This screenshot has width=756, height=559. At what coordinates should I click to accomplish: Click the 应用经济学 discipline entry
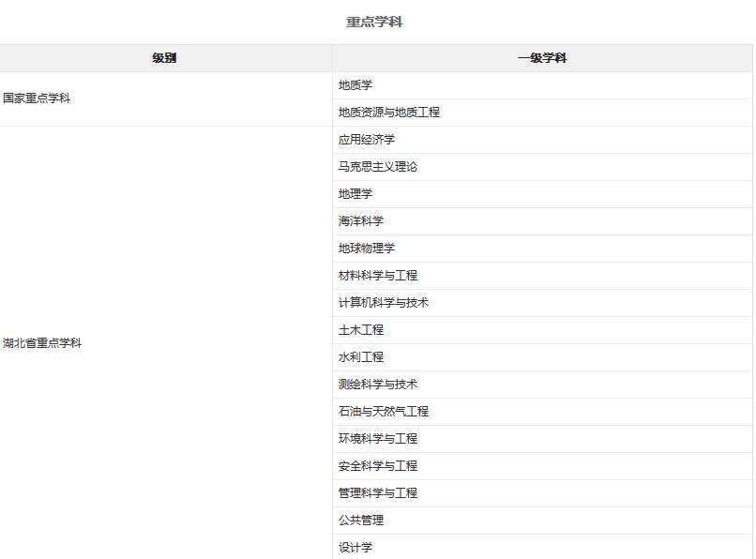coord(367,140)
